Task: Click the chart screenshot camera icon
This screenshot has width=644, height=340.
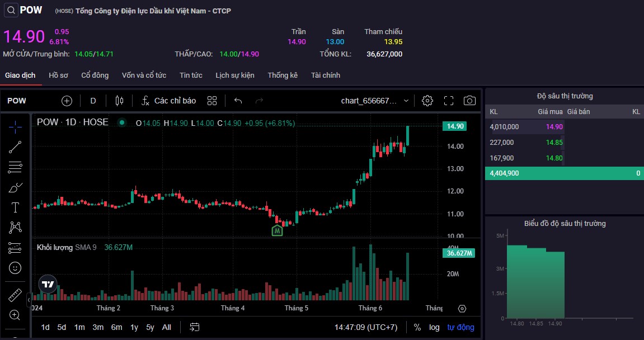Action: pyautogui.click(x=469, y=101)
